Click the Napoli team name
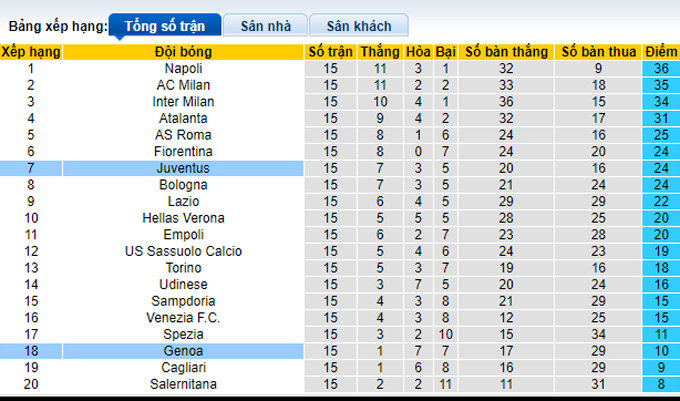Screen dimensions: 680x401 pyautogui.click(x=183, y=68)
